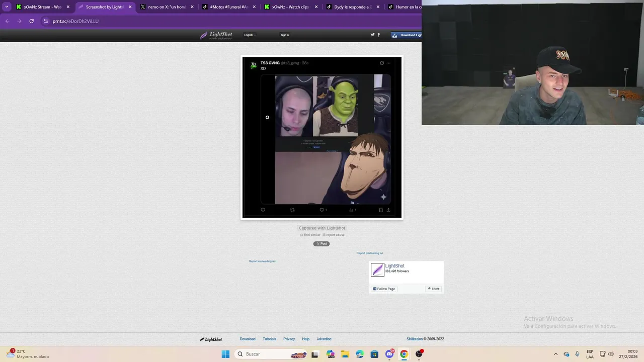Click the tweet's share icon
644x362 pixels.
[388, 210]
